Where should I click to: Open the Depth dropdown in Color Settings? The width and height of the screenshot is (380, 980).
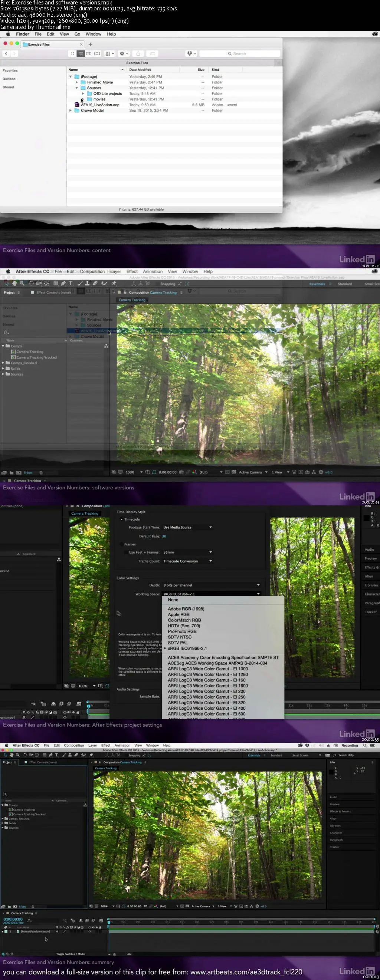coord(211,585)
